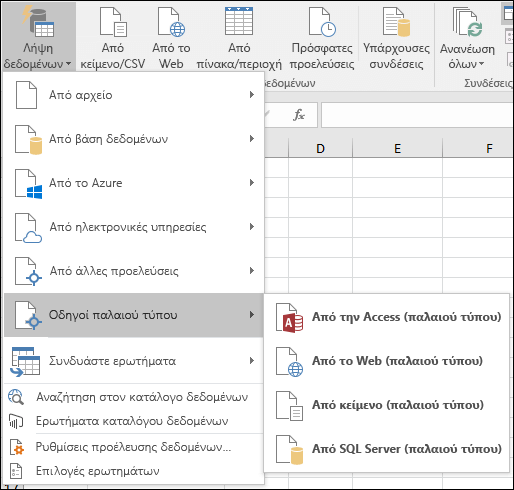This screenshot has width=514, height=490.
Task: Select the column D header
Action: [320, 148]
